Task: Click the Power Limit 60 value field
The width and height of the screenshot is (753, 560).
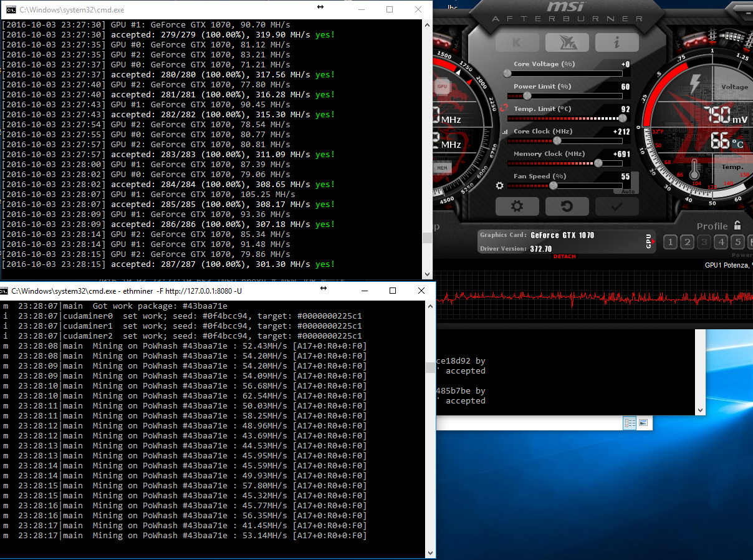Action: pos(625,87)
